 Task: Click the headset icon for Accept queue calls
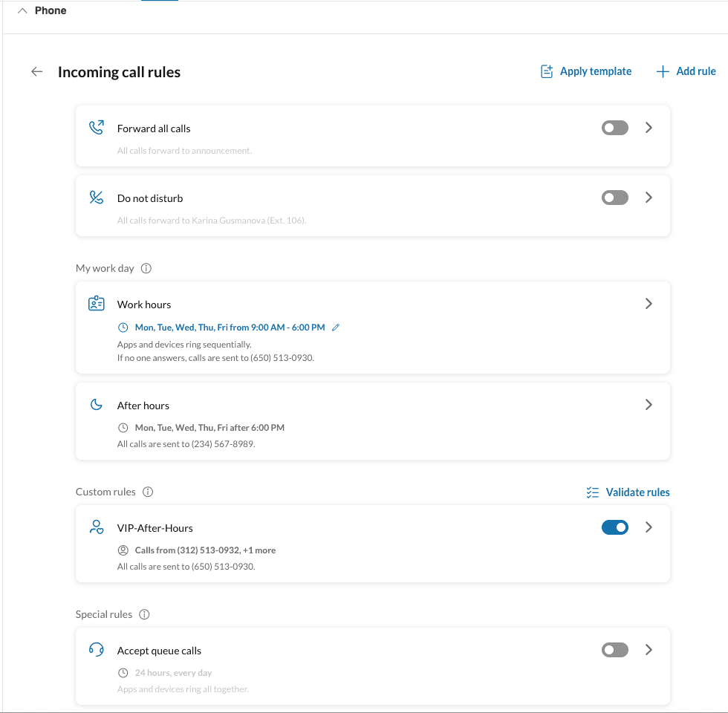96,650
